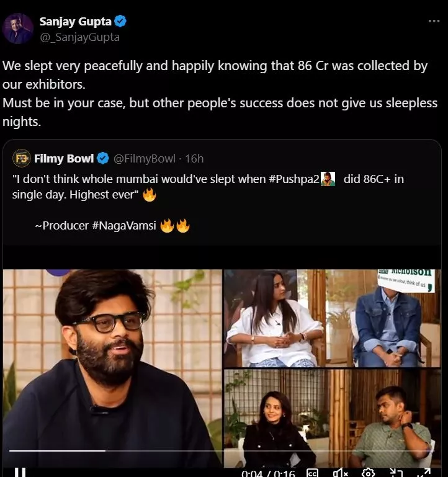The height and width of the screenshot is (477, 448).
Task: Open the Filmy Bowl avatar icon
Action: pyautogui.click(x=22, y=159)
